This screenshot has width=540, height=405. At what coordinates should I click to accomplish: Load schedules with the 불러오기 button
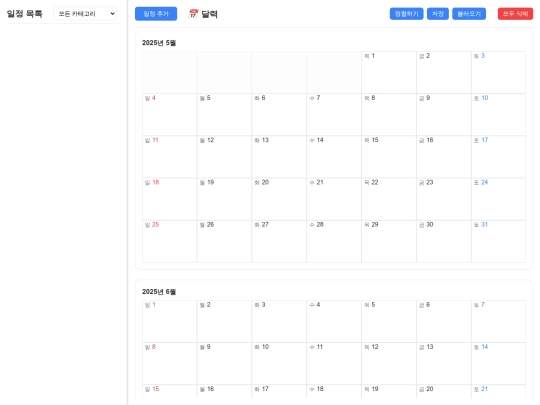point(469,14)
